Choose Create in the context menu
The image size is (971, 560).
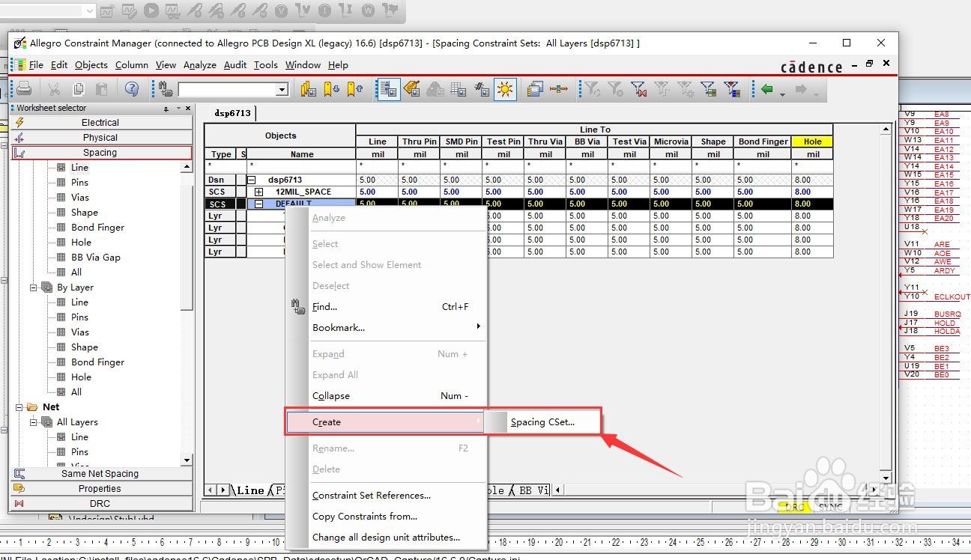click(x=385, y=422)
